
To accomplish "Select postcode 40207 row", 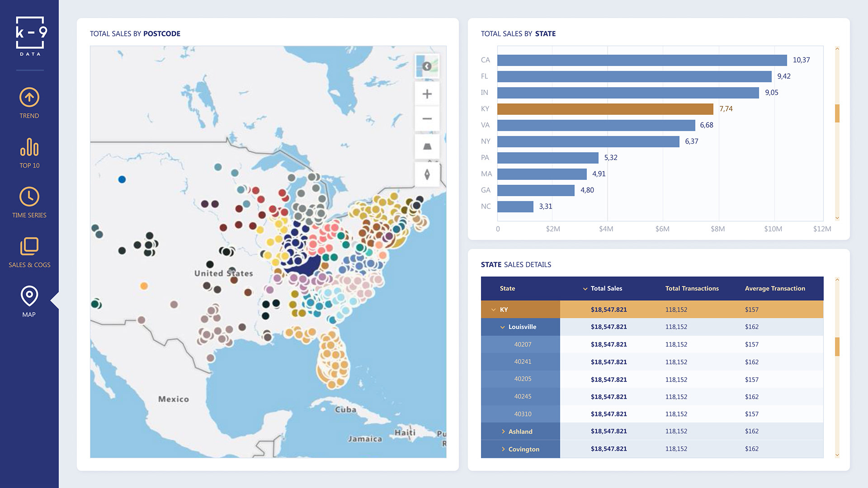I will coord(523,344).
